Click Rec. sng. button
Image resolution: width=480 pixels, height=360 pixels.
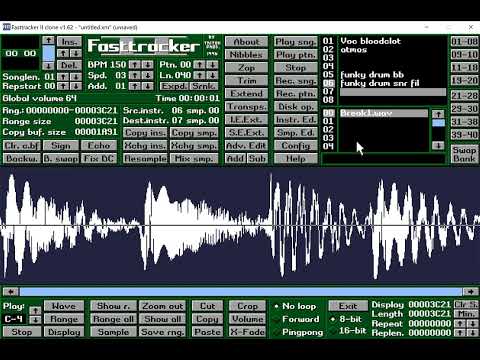coord(296,81)
